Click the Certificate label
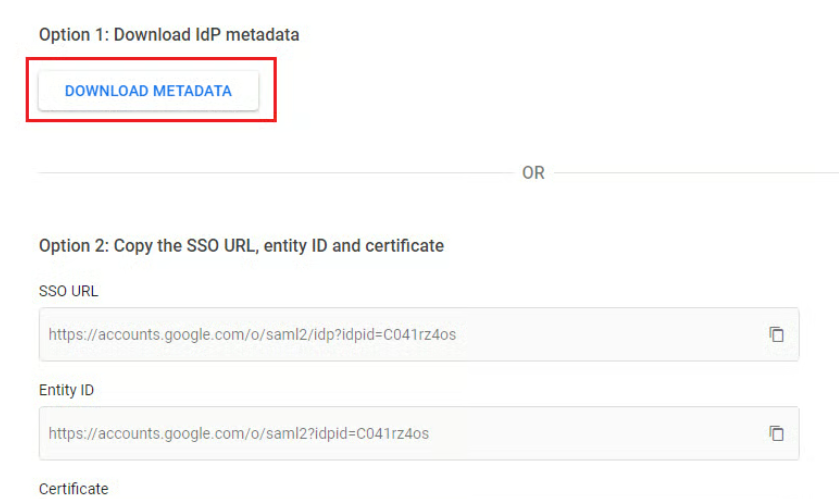The width and height of the screenshot is (839, 499). tap(73, 488)
